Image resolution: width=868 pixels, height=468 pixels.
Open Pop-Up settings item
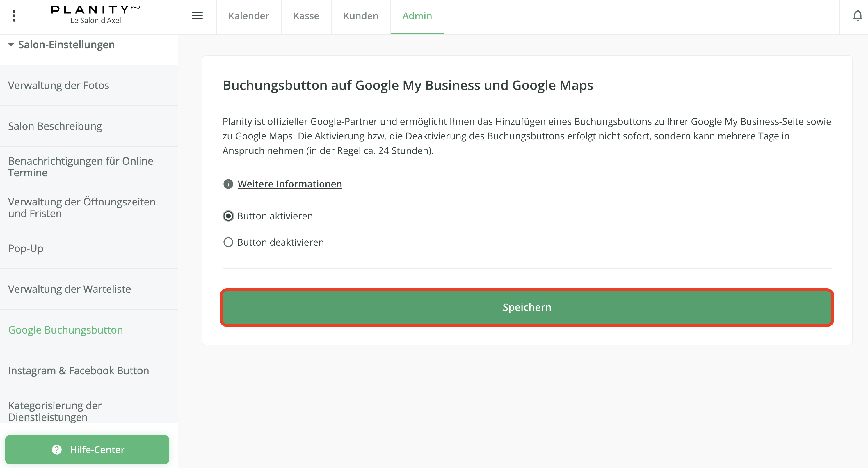click(26, 249)
